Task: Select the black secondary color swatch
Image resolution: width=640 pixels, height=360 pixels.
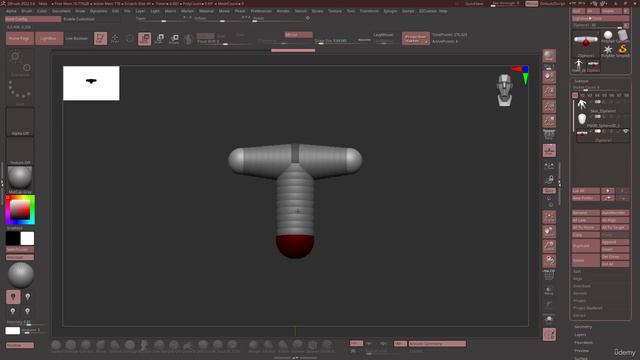Action: [x=13, y=238]
